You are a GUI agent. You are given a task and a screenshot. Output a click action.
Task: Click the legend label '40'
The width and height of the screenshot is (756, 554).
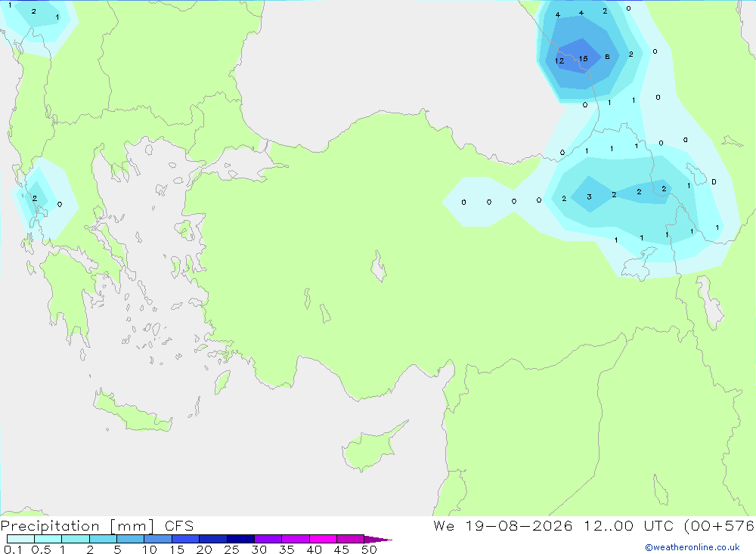pyautogui.click(x=314, y=549)
